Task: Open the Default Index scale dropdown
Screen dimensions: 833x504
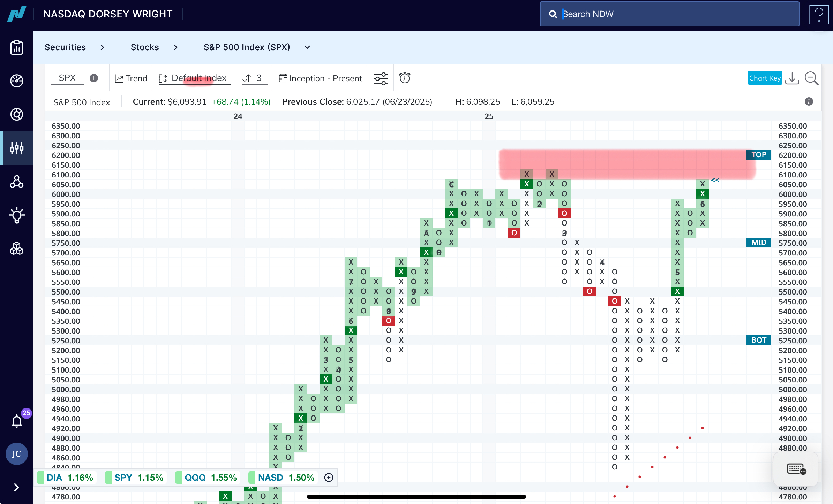Action: pyautogui.click(x=195, y=78)
